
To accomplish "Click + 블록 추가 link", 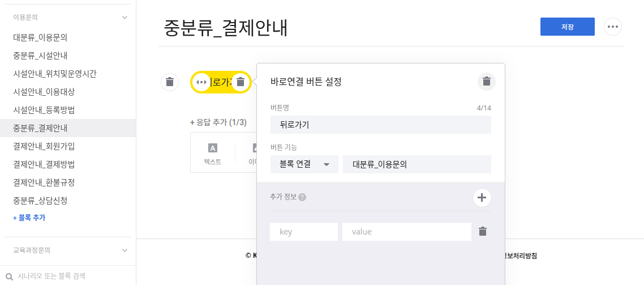I will pyautogui.click(x=29, y=218).
